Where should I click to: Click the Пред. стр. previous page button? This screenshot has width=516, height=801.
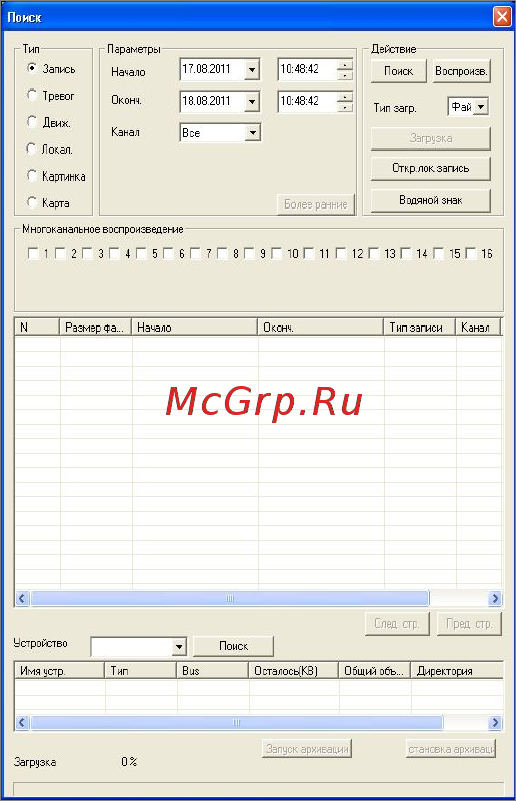pos(469,624)
